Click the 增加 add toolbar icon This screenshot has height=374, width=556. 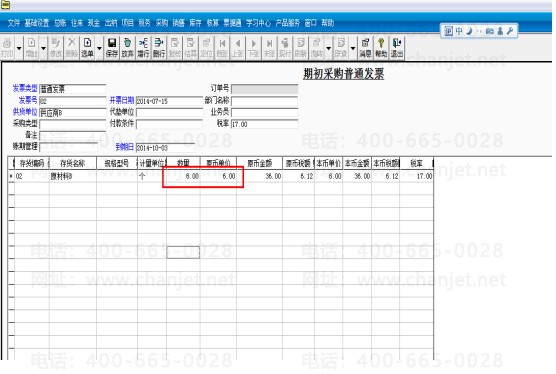click(x=31, y=48)
